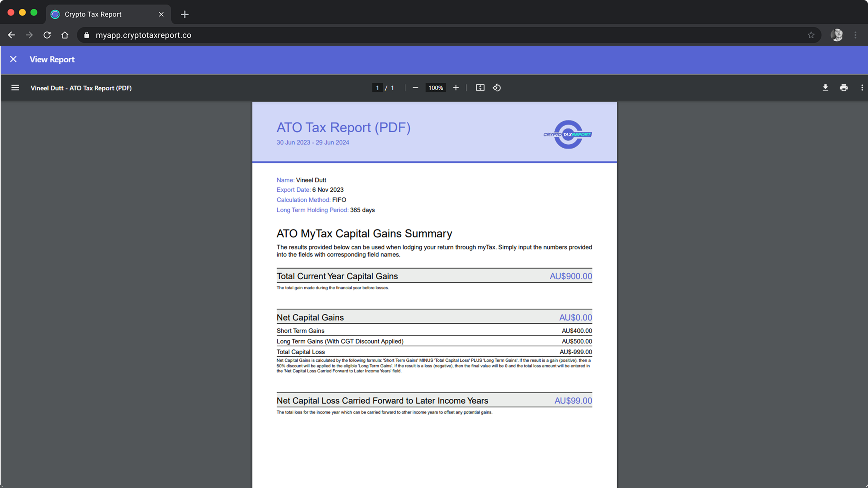Click the Vineel Dutt - ATO Tax Report (PDF) title

[x=81, y=88]
